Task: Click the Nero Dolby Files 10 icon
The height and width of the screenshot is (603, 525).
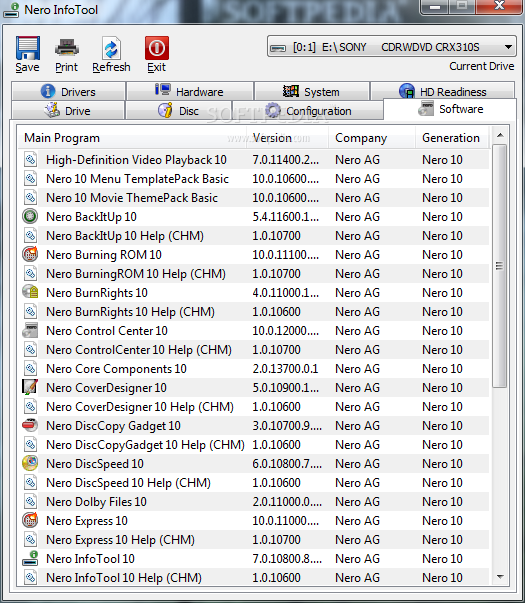Action: coord(30,501)
